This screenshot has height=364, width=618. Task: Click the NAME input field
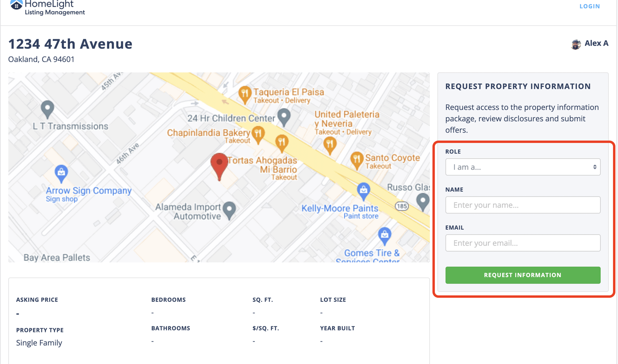[x=522, y=205]
